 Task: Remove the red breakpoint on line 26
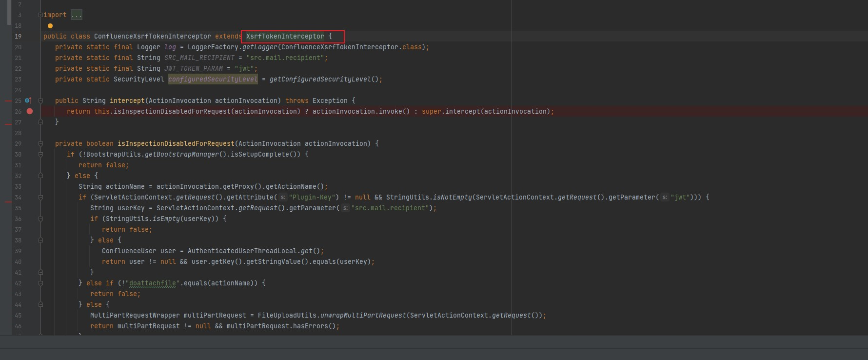tap(30, 111)
